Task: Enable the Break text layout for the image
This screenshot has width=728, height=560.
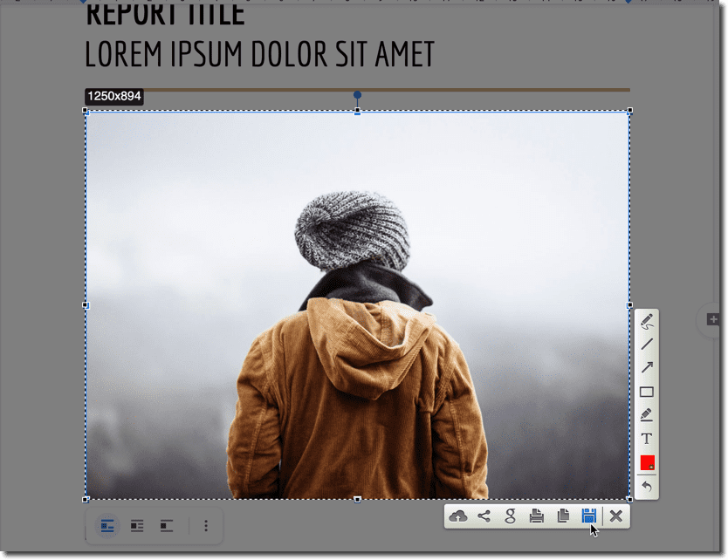Action: (x=166, y=526)
